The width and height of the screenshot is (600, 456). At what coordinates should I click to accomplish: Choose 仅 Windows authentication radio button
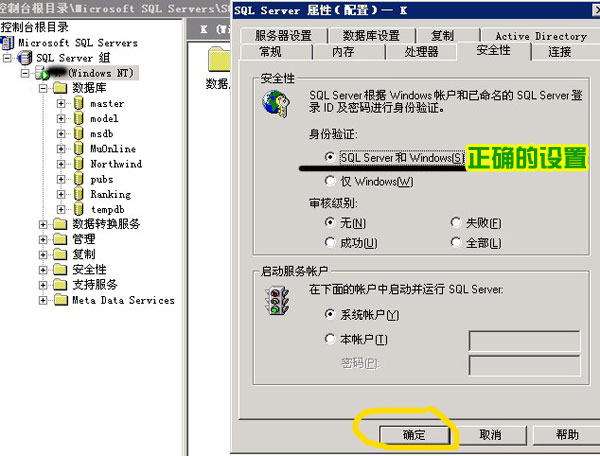(330, 181)
